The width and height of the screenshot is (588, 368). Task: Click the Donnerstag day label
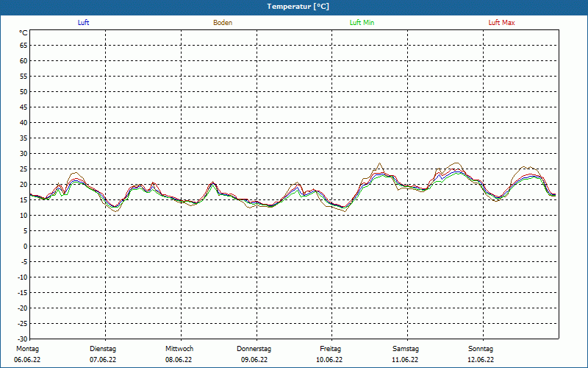coord(254,349)
